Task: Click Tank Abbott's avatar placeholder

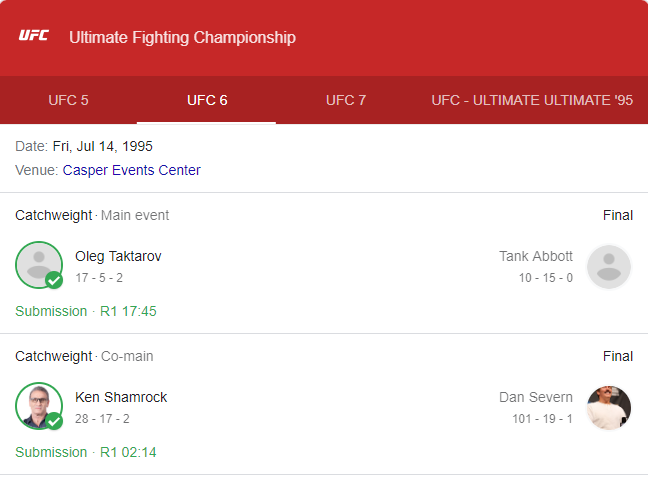Action: click(x=608, y=266)
